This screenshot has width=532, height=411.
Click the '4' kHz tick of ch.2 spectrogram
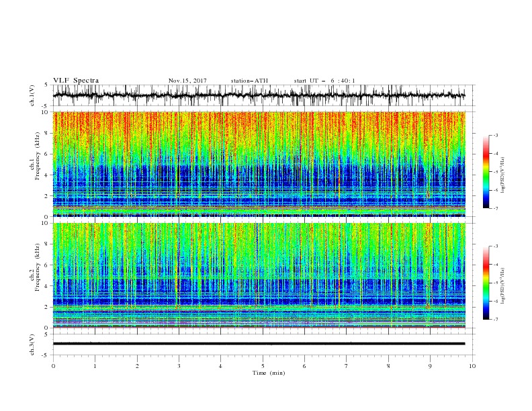click(46, 286)
